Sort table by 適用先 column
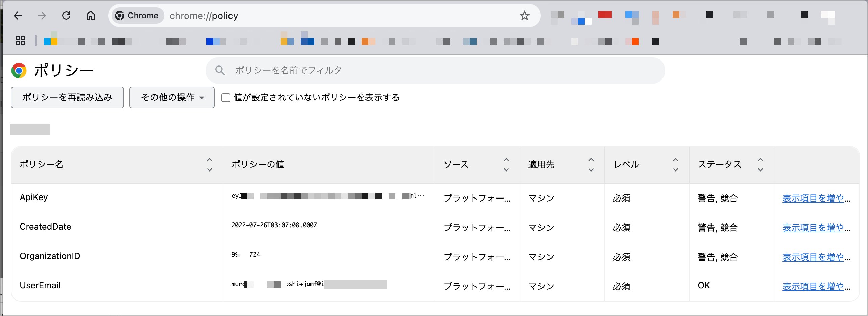Image resolution: width=868 pixels, height=316 pixels. point(591,164)
